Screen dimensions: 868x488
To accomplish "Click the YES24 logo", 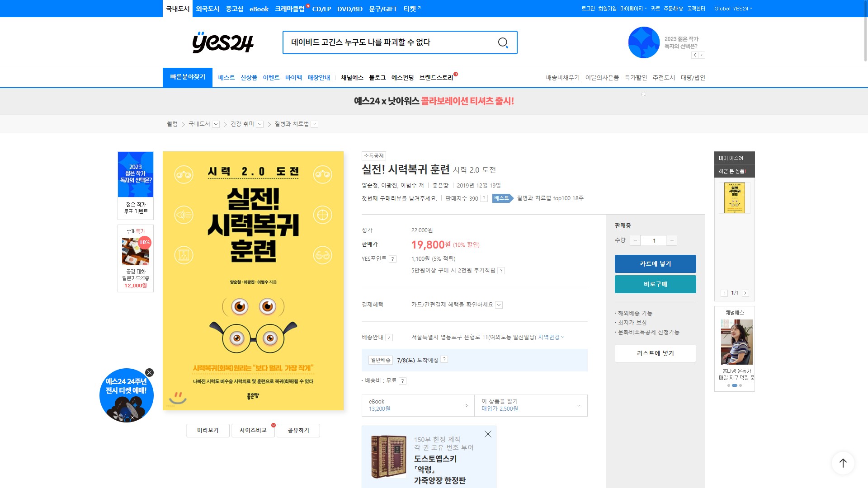I will (222, 42).
